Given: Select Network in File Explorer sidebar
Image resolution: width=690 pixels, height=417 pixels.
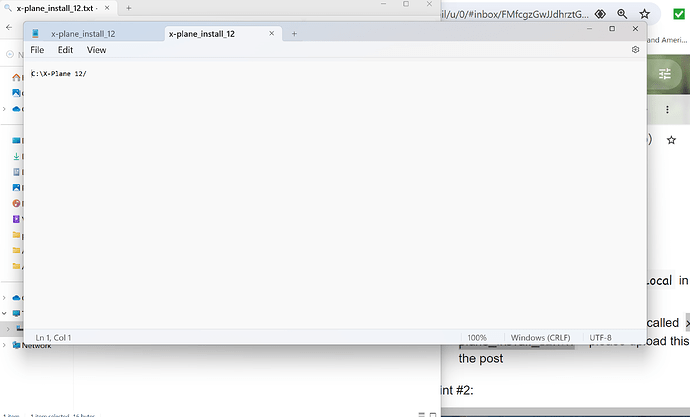Looking at the screenshot, I should (x=32, y=345).
